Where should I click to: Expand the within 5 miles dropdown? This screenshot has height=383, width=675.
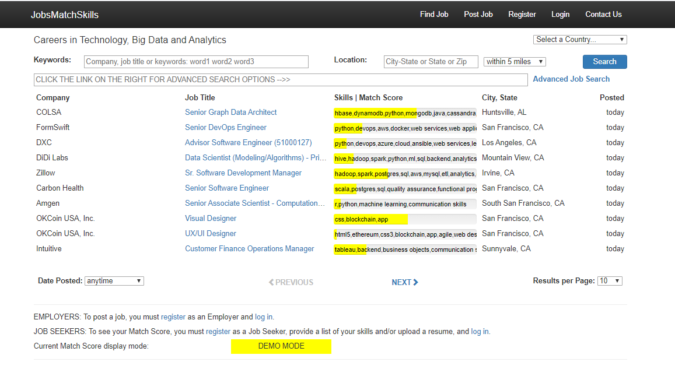click(514, 62)
